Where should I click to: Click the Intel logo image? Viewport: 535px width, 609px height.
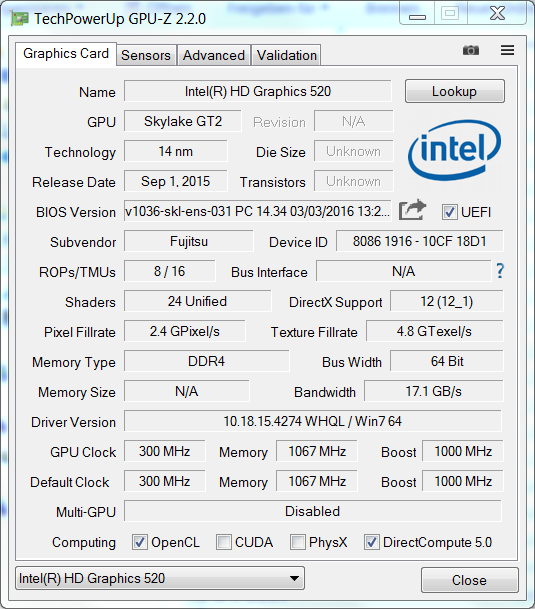[454, 150]
